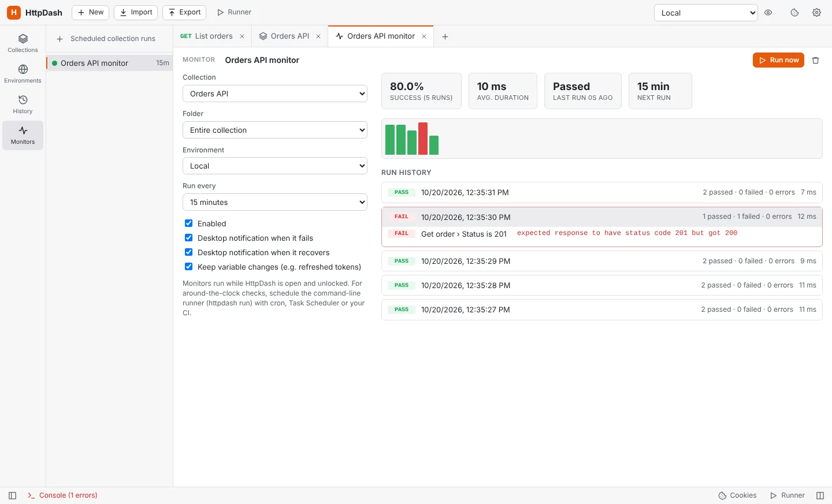The height and width of the screenshot is (504, 832).
Task: Open the Environments sidebar panel
Action: pos(23,74)
